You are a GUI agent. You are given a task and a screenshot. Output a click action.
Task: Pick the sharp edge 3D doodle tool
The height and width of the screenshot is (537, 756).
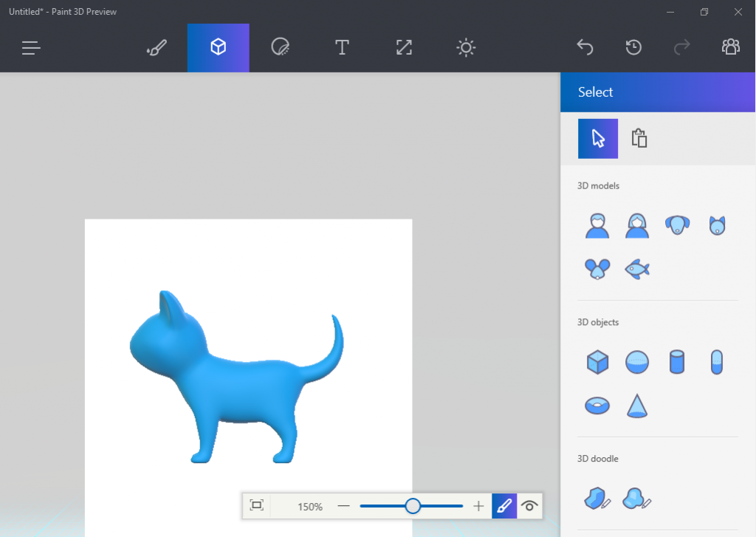(x=597, y=499)
